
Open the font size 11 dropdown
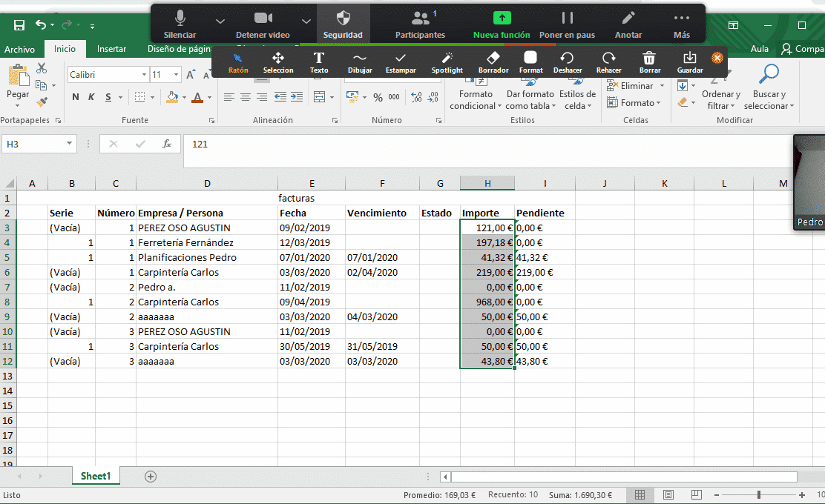pyautogui.click(x=177, y=75)
